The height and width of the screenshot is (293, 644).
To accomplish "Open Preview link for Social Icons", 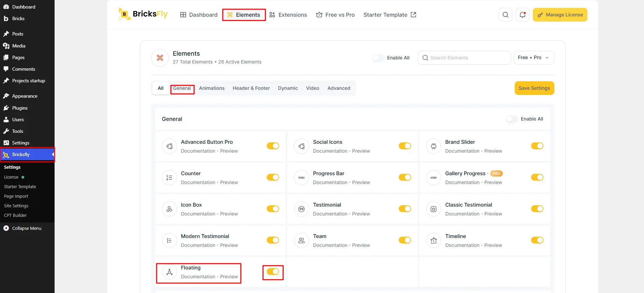I will click(x=361, y=151).
